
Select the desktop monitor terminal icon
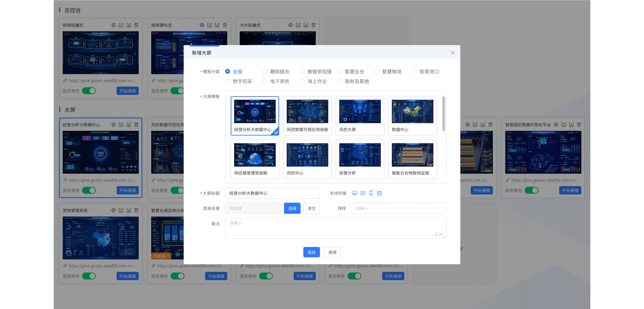pyautogui.click(x=354, y=193)
